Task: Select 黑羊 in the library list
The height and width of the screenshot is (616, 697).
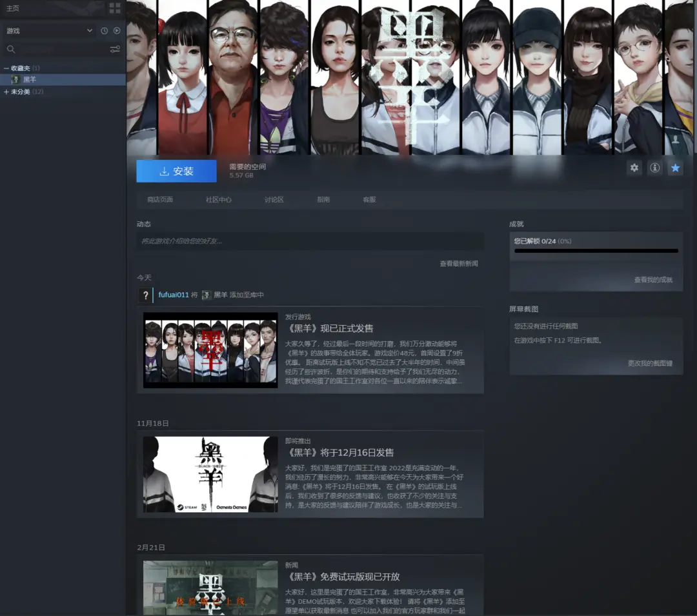Action: point(63,79)
